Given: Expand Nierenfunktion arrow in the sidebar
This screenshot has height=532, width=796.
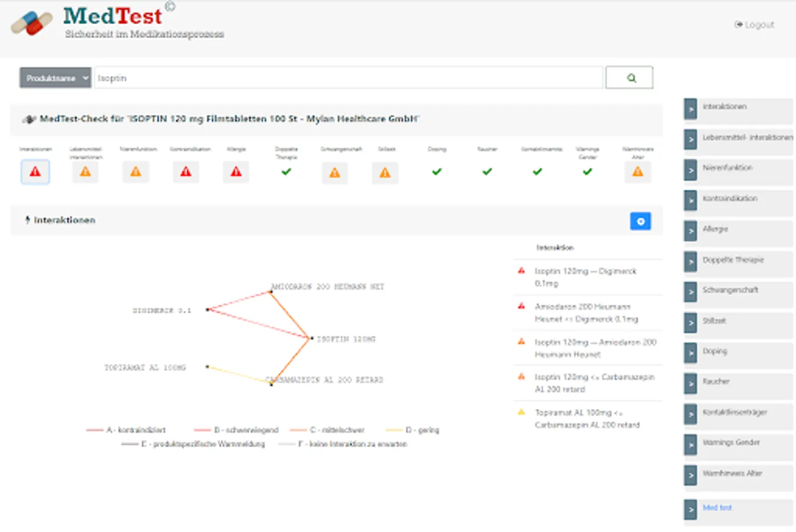Looking at the screenshot, I should pyautogui.click(x=691, y=170).
